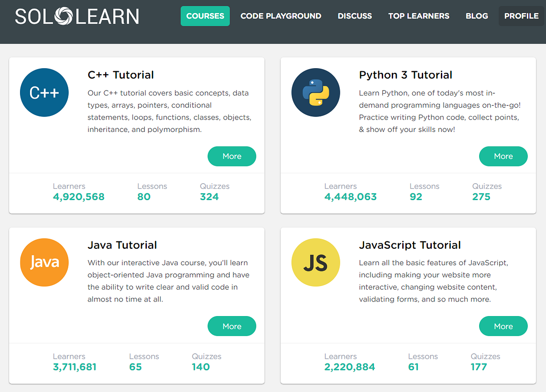The image size is (546, 392).
Task: Click More on the C++ Tutorial
Action: click(232, 156)
